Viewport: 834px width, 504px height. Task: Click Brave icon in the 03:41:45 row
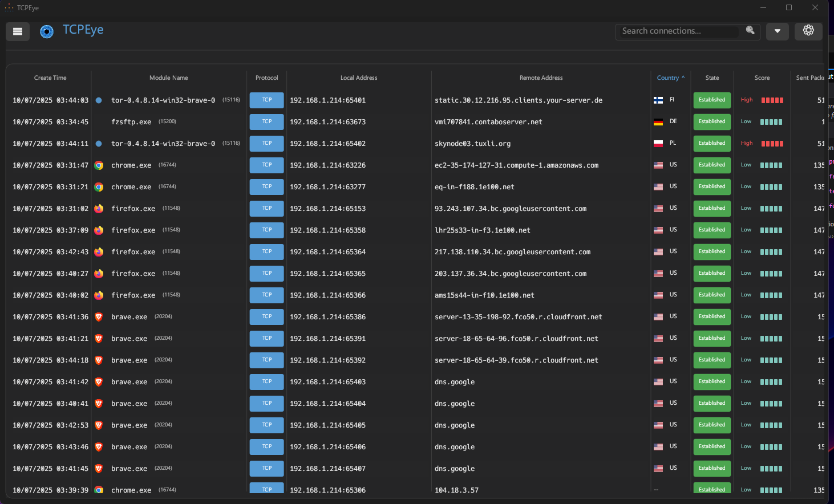tap(99, 469)
